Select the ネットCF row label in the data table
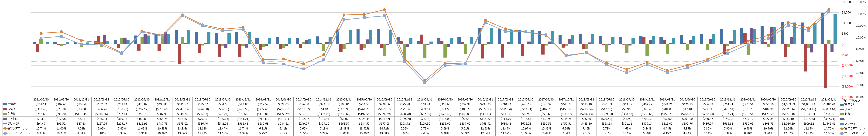 click(13, 119)
